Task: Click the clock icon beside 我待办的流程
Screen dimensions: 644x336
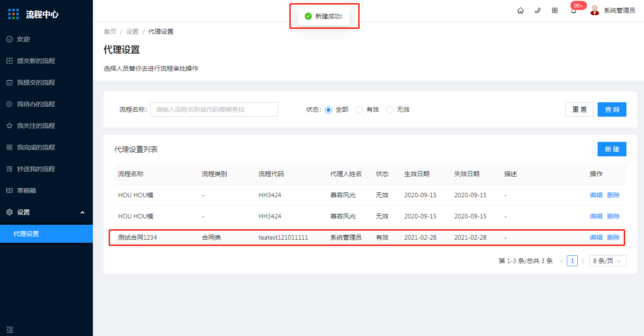Action: pos(9,104)
